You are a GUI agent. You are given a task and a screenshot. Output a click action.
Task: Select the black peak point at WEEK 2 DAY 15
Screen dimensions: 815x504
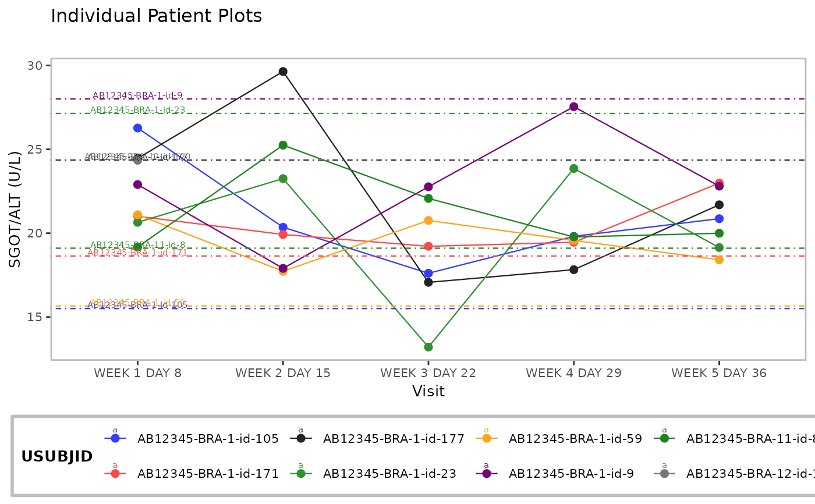coord(283,72)
